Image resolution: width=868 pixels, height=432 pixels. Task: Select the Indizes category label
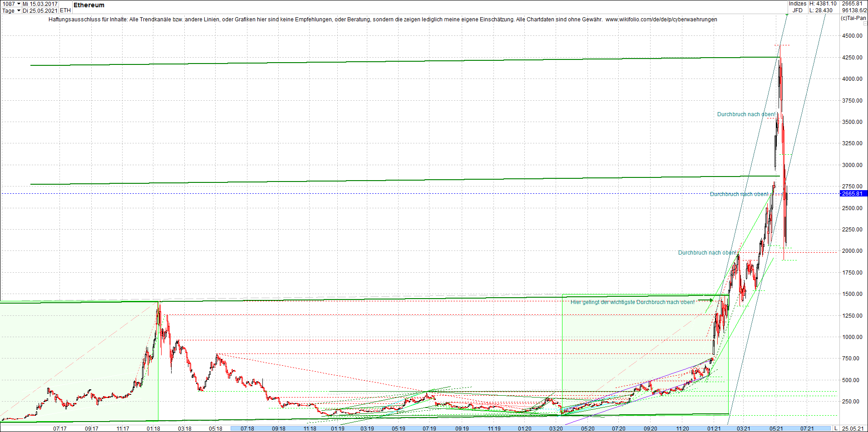[798, 3]
